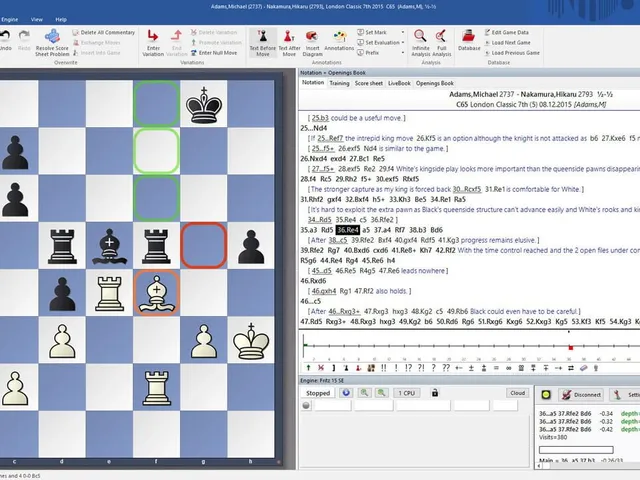Click Load Next Game
The height and width of the screenshot is (480, 640).
pyautogui.click(x=507, y=42)
